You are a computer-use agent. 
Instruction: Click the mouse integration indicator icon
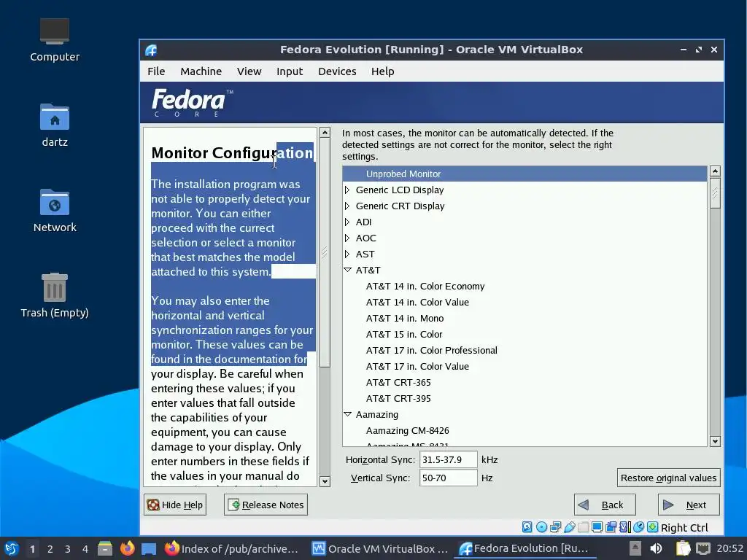tap(639, 526)
